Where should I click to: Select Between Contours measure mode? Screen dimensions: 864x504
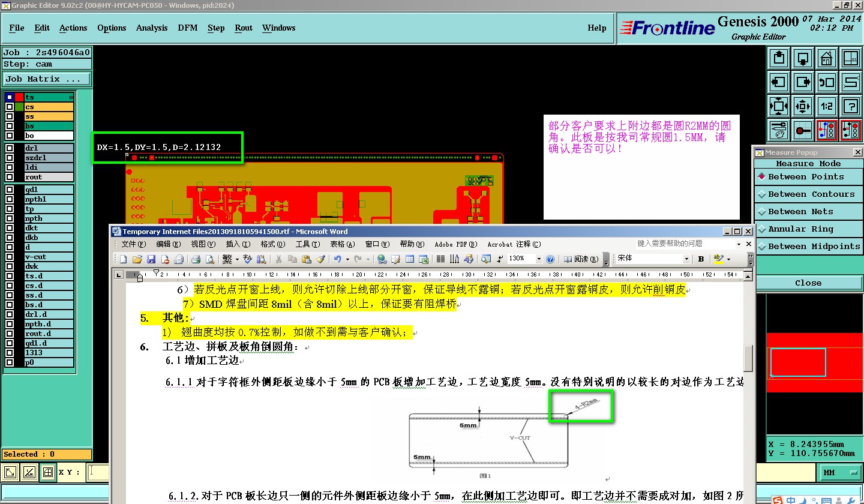point(808,194)
